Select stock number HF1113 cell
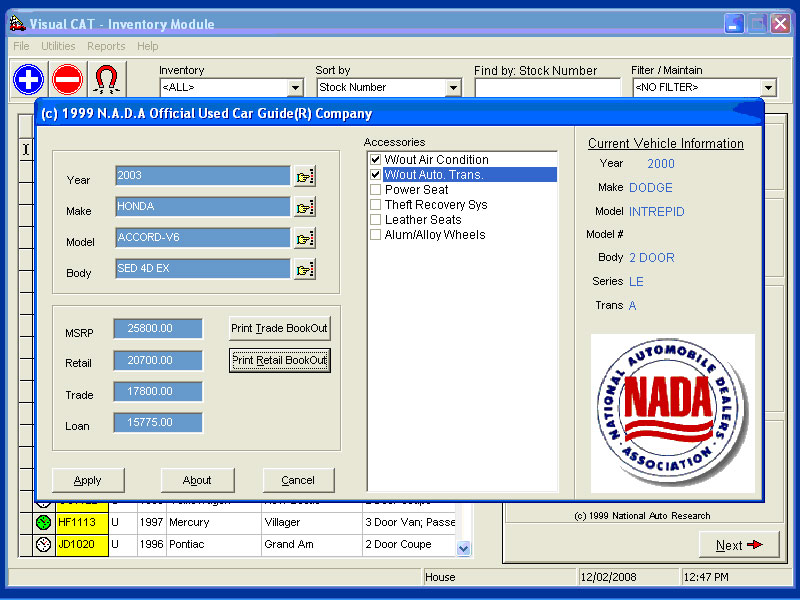Screen dimensions: 800x600 pos(82,522)
